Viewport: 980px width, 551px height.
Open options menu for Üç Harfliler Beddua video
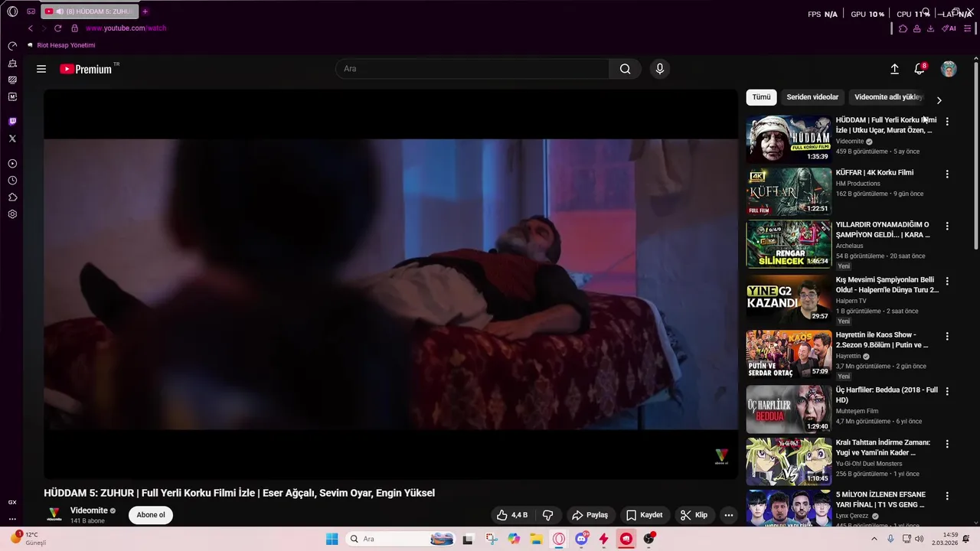947,392
